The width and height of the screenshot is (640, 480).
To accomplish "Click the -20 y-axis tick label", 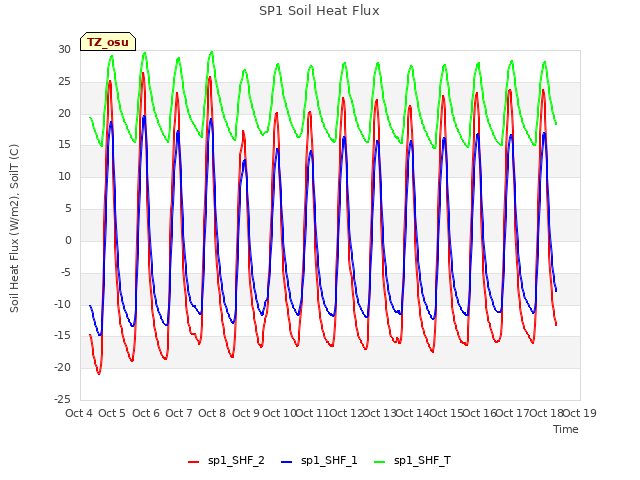I will (62, 368).
